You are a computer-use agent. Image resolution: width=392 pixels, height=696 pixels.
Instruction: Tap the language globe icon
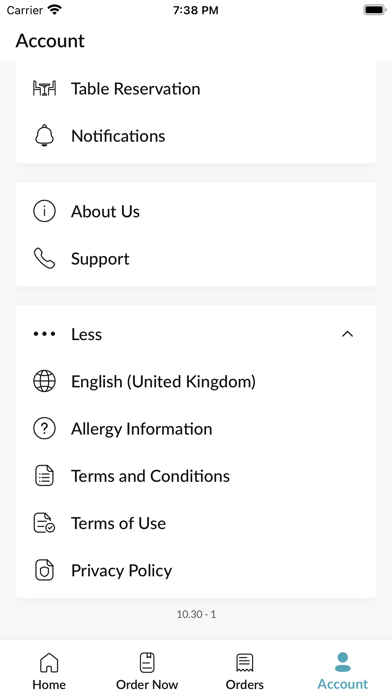tap(44, 381)
